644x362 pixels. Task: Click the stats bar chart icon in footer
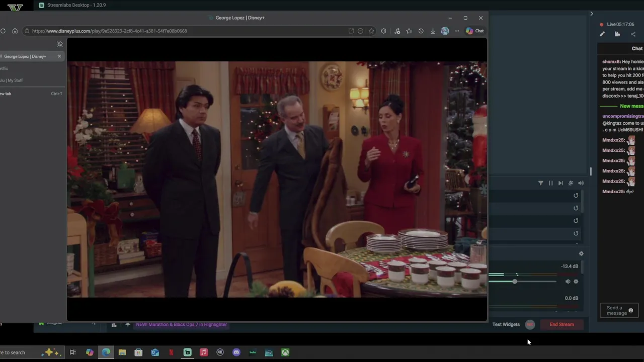tap(114, 325)
